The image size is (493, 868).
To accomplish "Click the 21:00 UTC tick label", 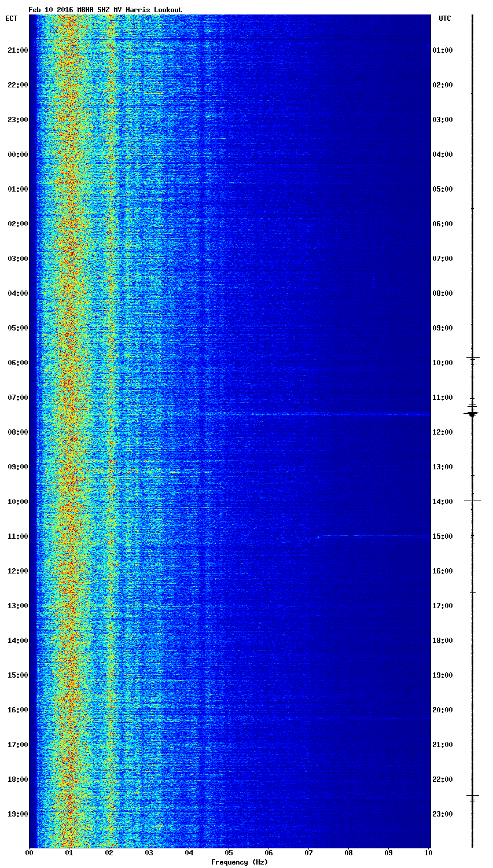I will pos(443,745).
